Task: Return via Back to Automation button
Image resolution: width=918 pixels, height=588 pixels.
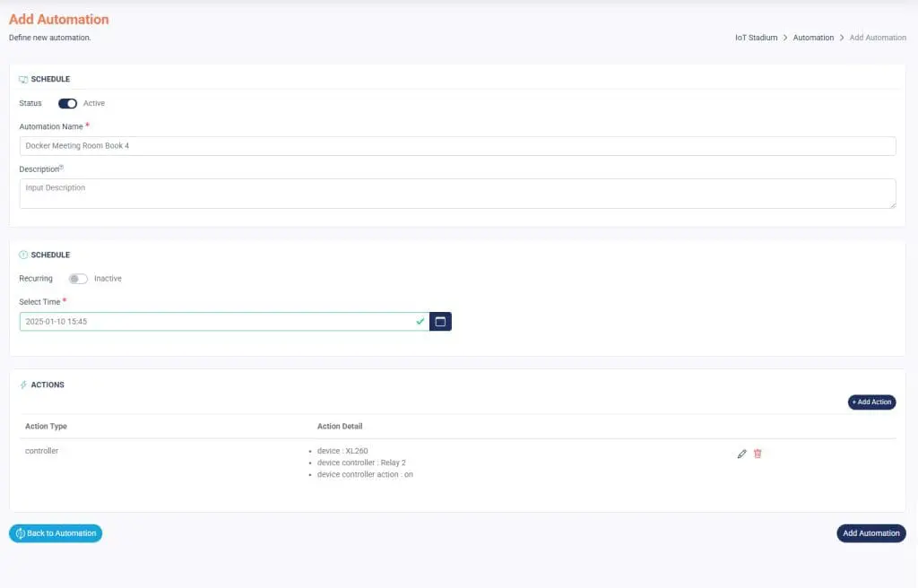Action: [x=56, y=533]
